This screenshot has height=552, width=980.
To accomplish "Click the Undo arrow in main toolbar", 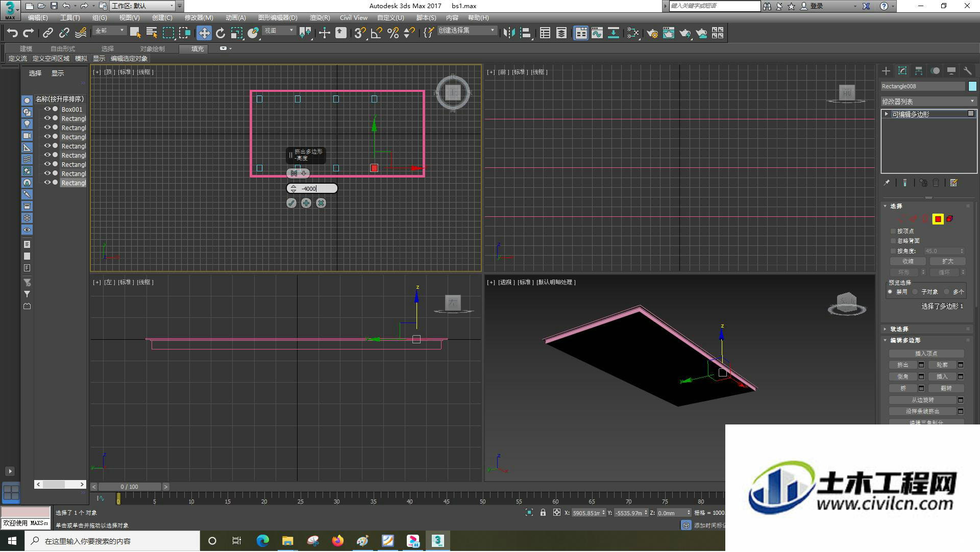I will point(12,33).
